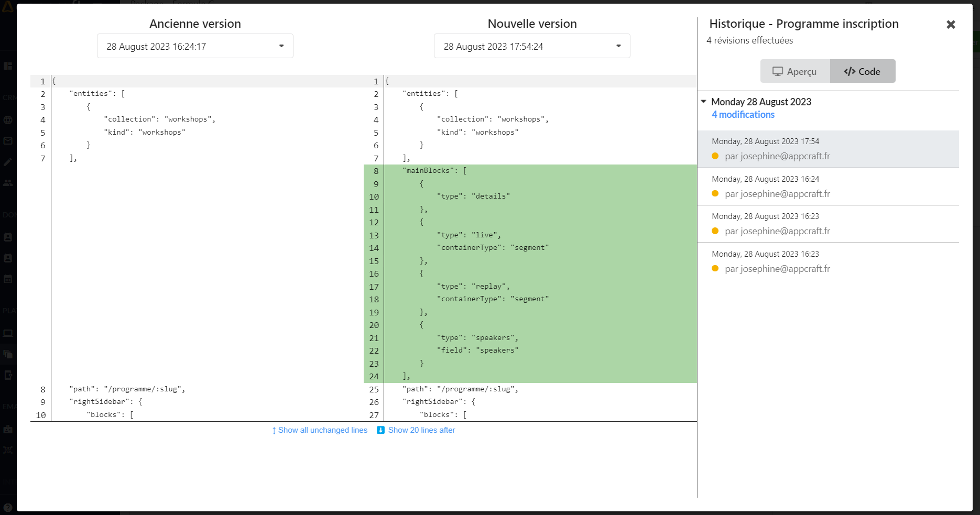Viewport: 980px width, 515px height.
Task: Click the orange dot on the 17:54 revision
Action: pos(715,156)
